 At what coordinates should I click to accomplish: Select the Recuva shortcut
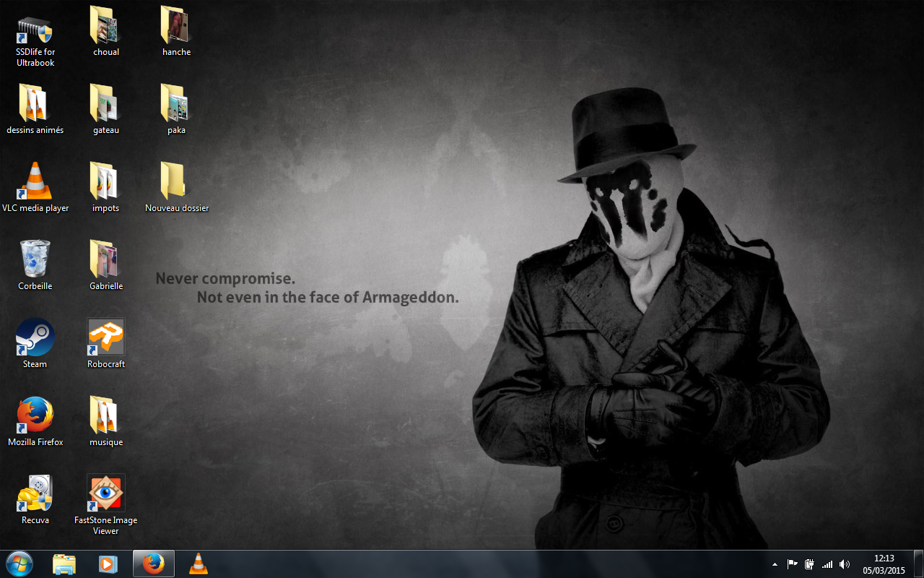(x=35, y=499)
